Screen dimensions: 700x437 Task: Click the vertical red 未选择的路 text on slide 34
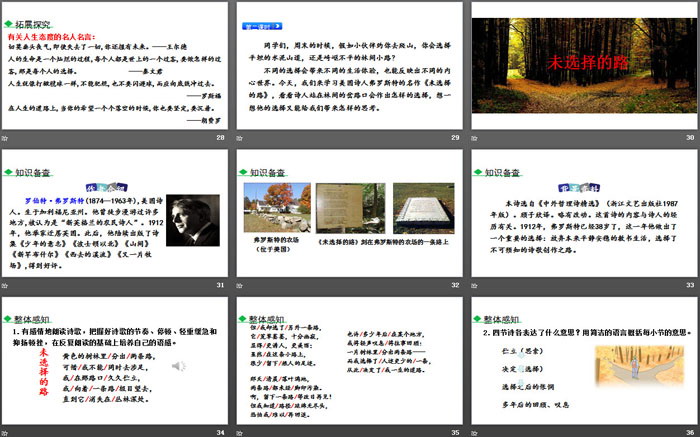coord(43,372)
